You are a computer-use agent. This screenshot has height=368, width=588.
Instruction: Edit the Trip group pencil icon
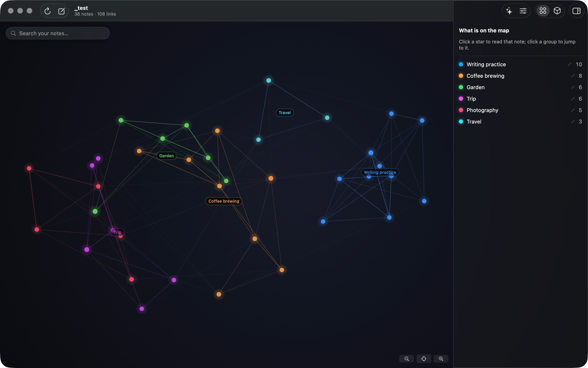click(573, 99)
